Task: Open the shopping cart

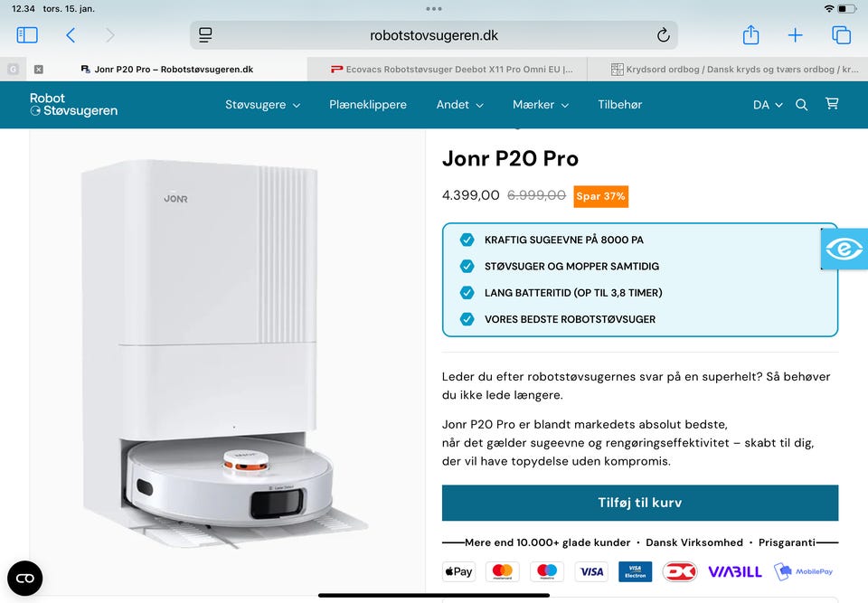Action: pos(832,104)
